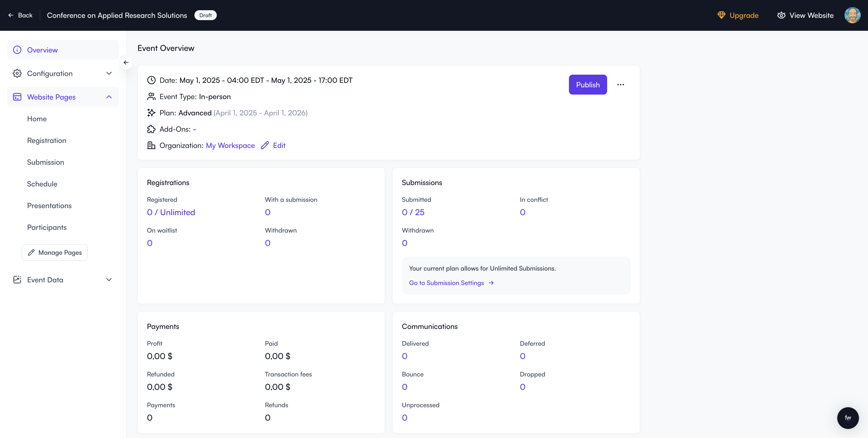Viewport: 868px width, 438px height.
Task: Expand the Event Data section chevron
Action: [109, 280]
